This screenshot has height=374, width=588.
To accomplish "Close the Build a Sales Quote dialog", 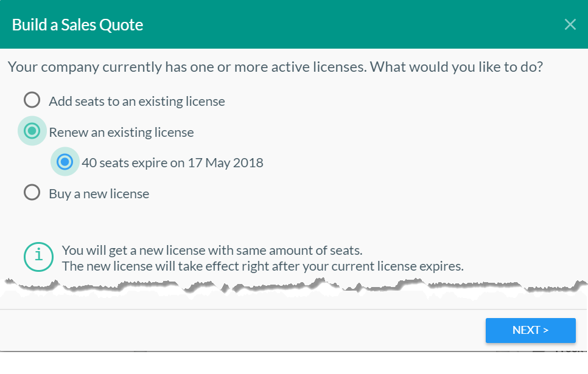I will click(x=570, y=24).
